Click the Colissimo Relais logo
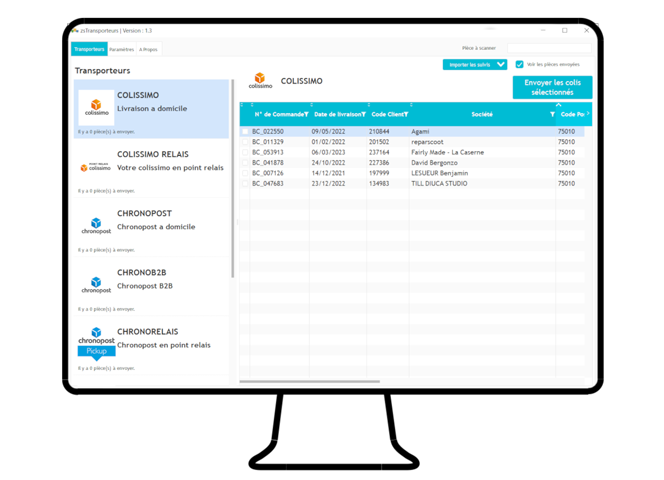Image resolution: width=664 pixels, height=480 pixels. coord(96,166)
